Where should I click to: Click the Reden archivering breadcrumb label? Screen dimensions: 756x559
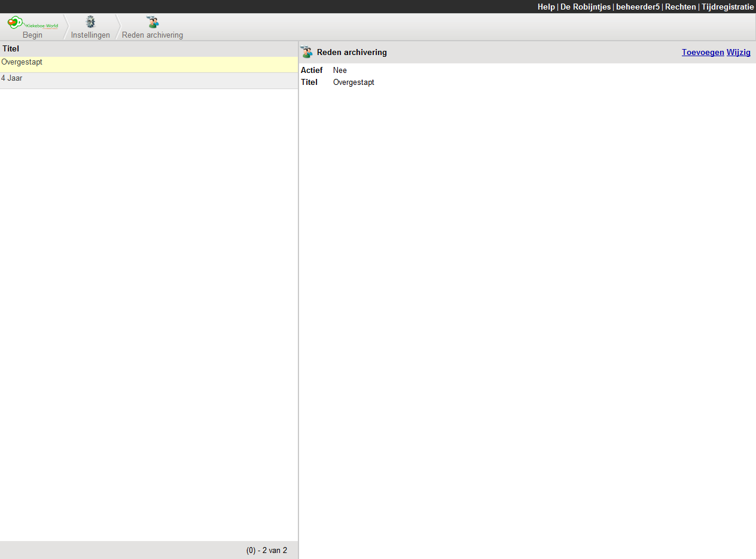(153, 35)
